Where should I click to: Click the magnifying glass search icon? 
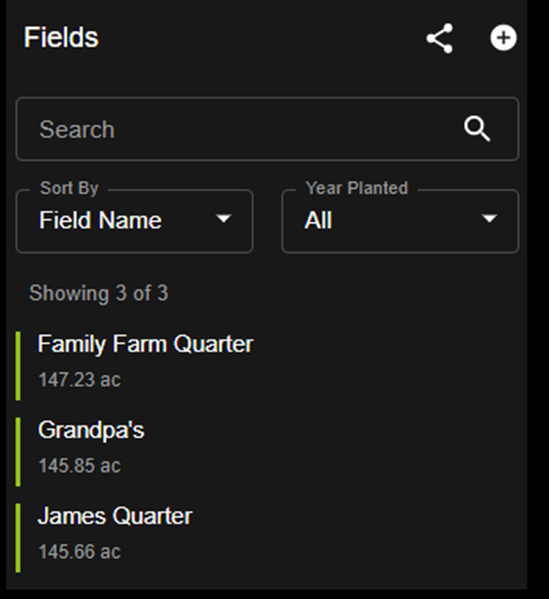477,129
